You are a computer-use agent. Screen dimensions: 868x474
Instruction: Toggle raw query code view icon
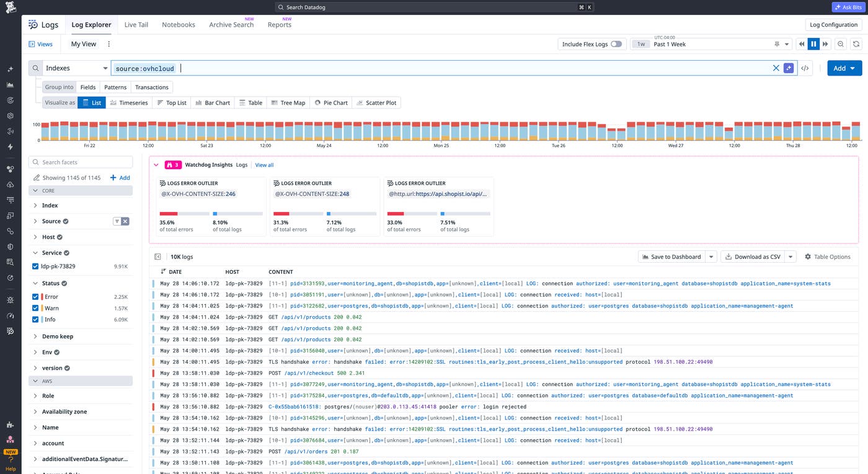(805, 68)
